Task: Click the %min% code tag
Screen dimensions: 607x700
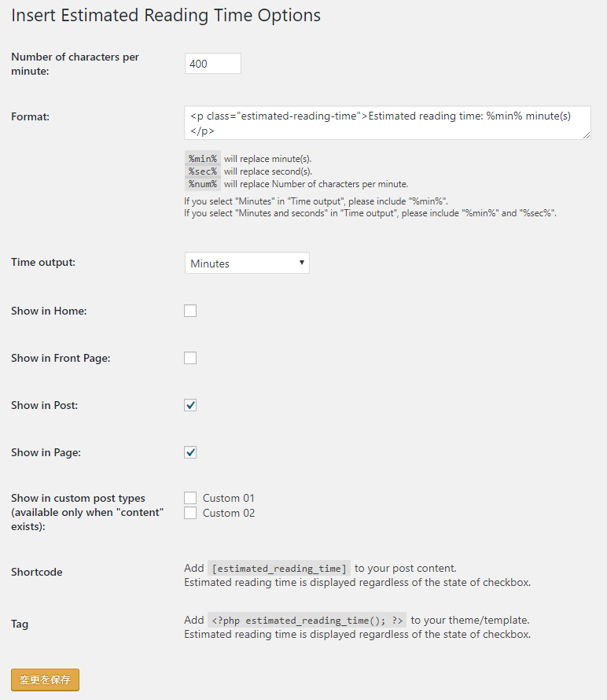Action: [203, 158]
